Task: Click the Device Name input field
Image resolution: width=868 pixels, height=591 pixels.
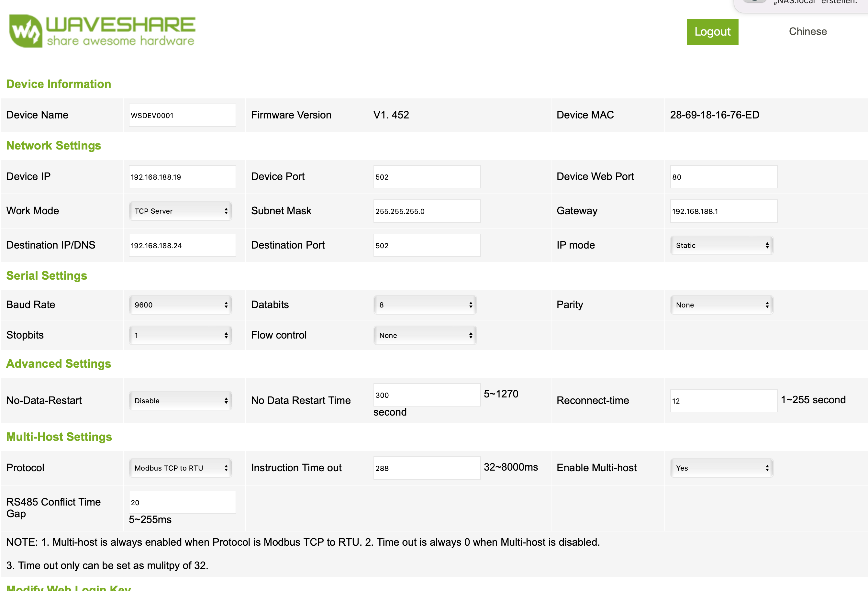Action: coord(182,115)
